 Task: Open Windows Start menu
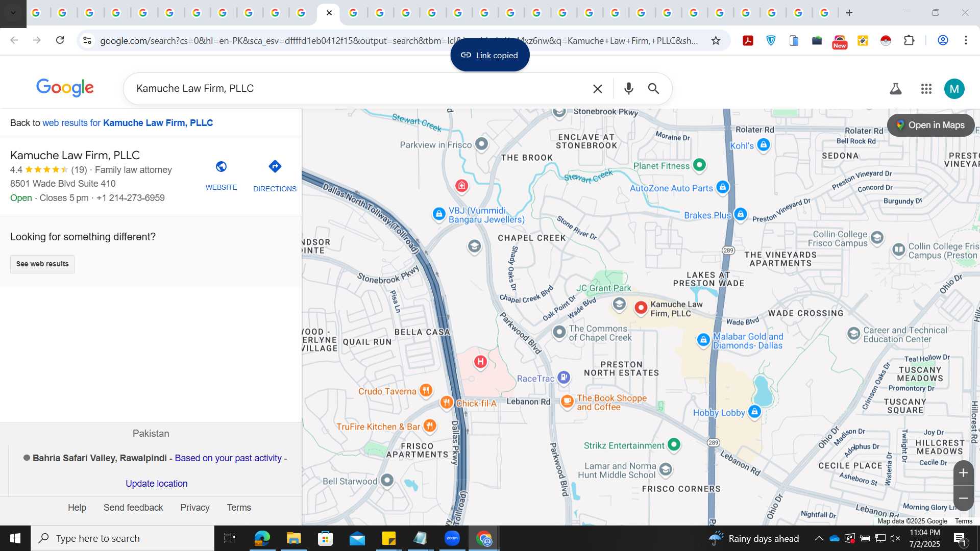click(x=15, y=538)
